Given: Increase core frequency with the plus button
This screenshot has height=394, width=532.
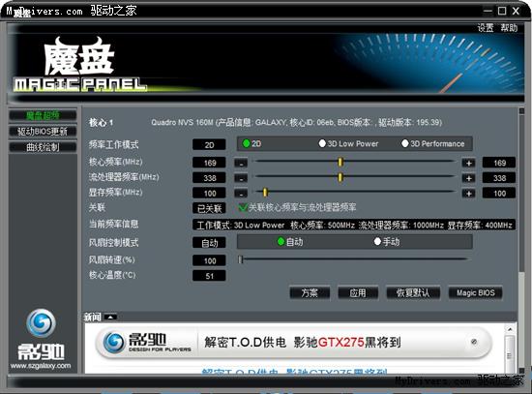Looking at the screenshot, I should point(469,163).
